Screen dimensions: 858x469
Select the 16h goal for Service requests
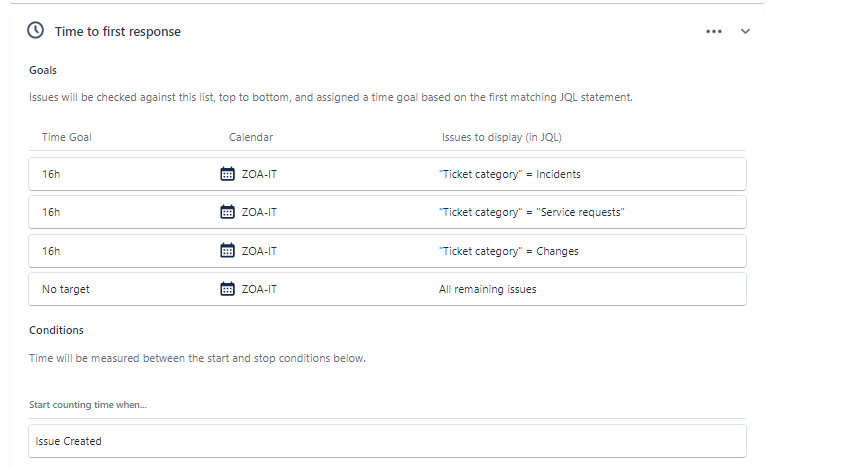[51, 212]
